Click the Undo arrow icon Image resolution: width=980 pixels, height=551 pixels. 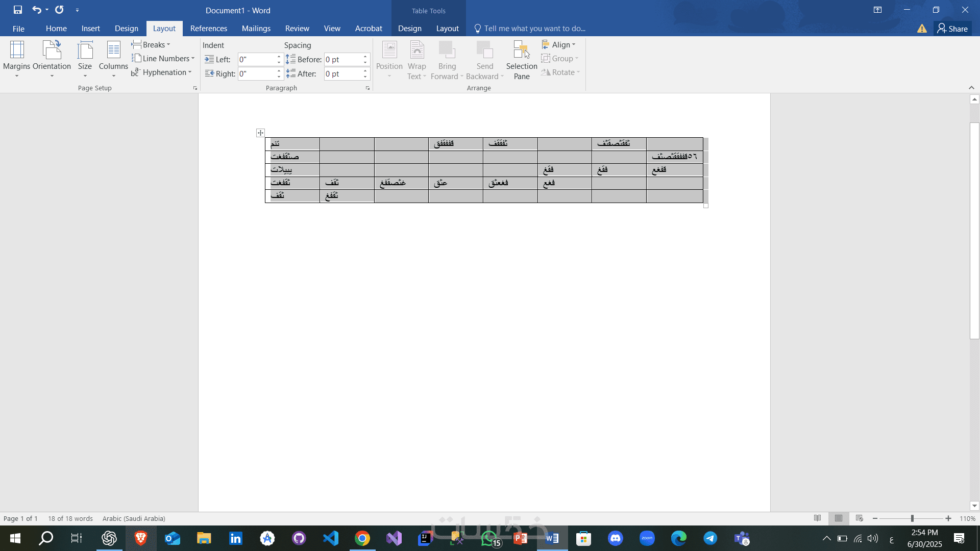[x=36, y=10]
